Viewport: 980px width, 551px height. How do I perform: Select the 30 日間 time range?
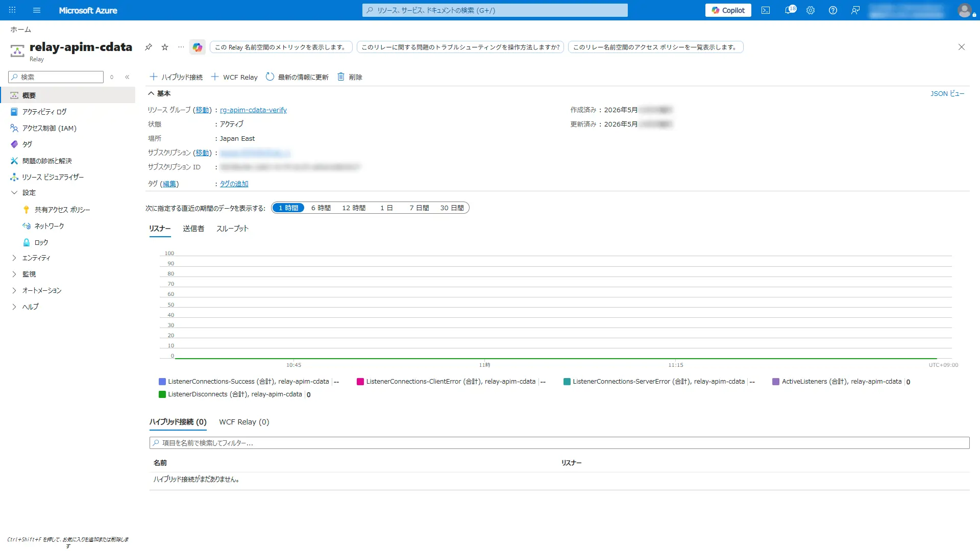[452, 208]
